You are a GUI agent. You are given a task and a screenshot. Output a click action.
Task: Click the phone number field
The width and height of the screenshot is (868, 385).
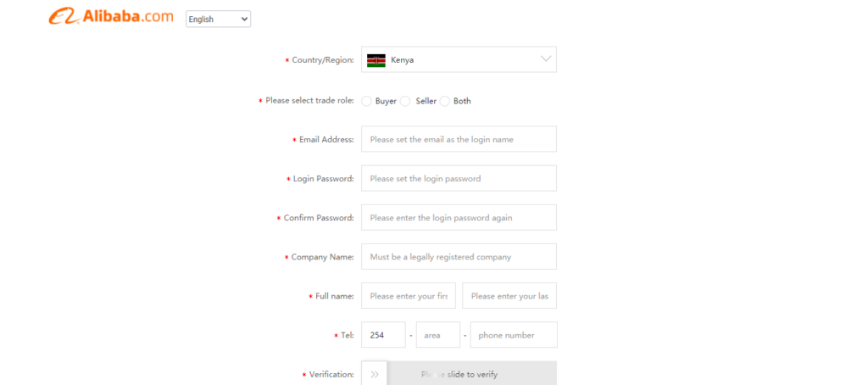514,335
